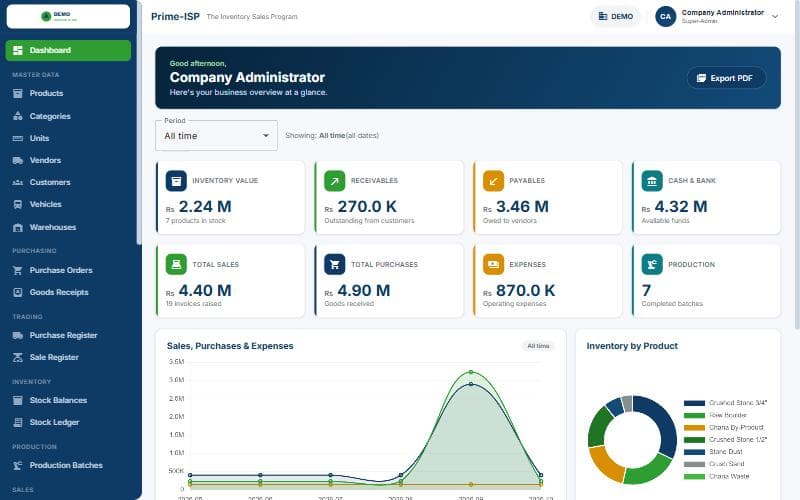Click the "Sales, Purchases & Expenses" heading
This screenshot has width=800, height=500.
click(230, 346)
